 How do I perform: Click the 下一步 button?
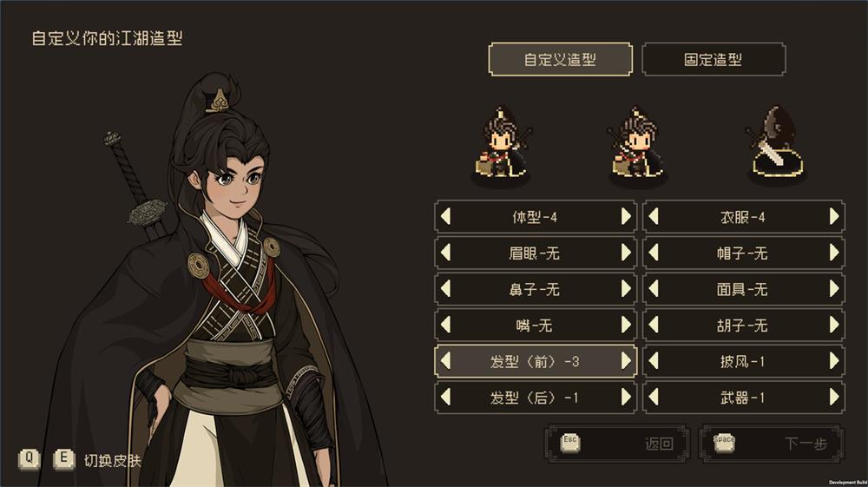click(x=771, y=444)
